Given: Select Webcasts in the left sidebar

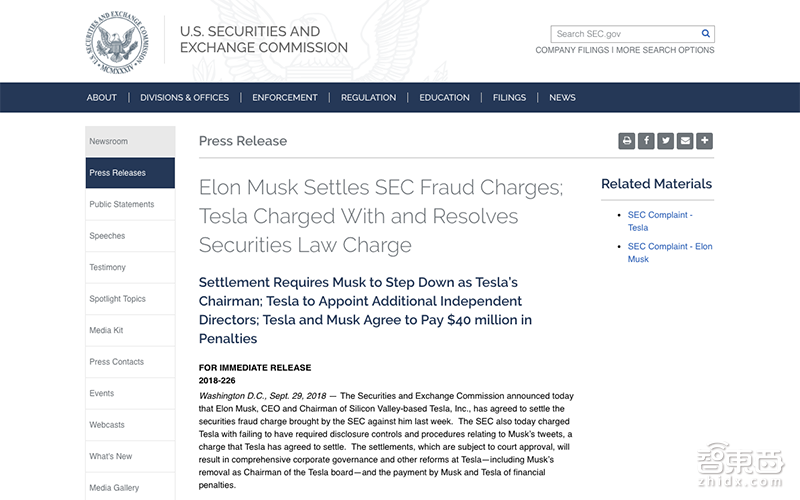Looking at the screenshot, I should tap(107, 425).
